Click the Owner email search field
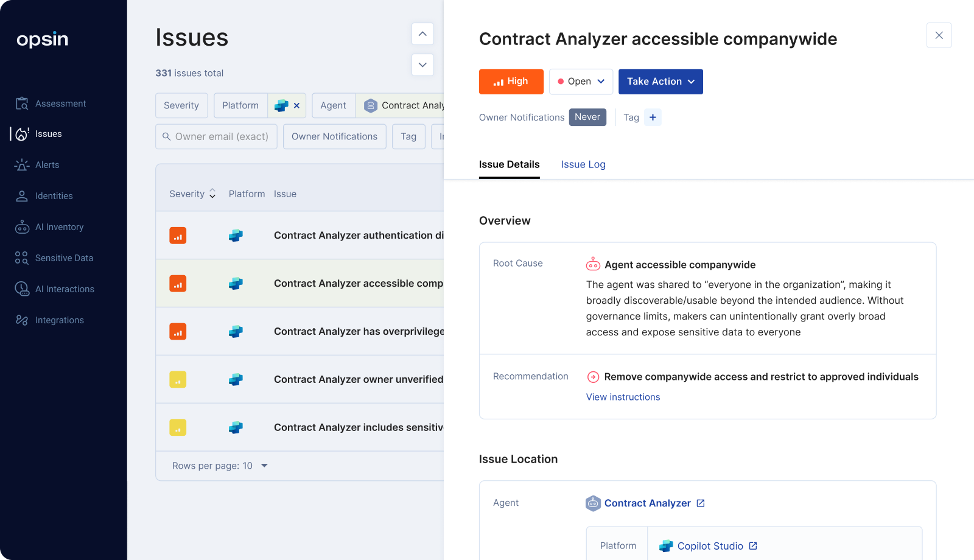The height and width of the screenshot is (560, 974). point(216,136)
